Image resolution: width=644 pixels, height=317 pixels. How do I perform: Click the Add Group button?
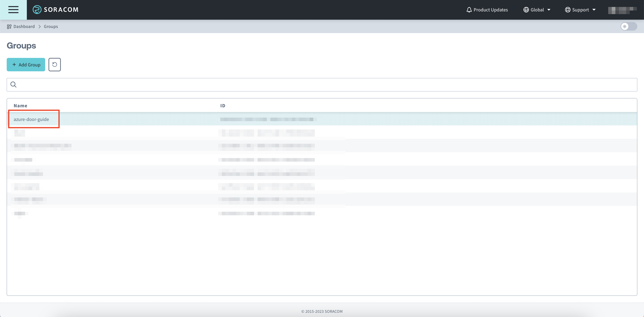(x=26, y=65)
